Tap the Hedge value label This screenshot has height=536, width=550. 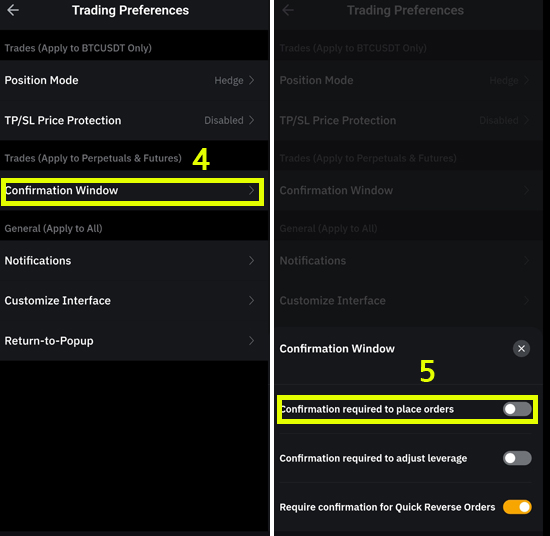[229, 81]
